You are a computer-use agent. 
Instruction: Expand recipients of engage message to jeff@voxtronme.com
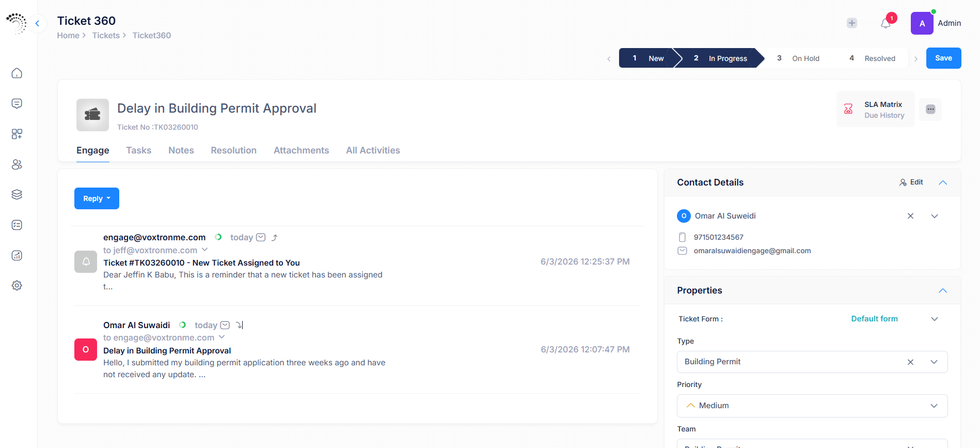204,250
